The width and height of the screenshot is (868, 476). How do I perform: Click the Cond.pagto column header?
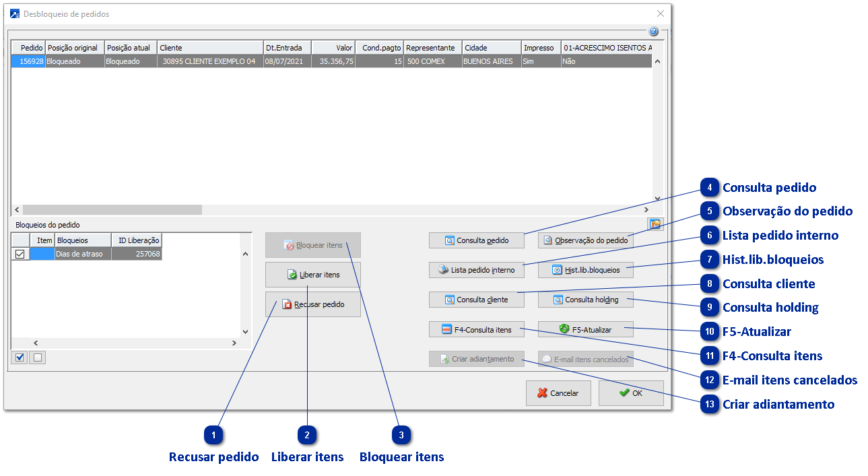pyautogui.click(x=380, y=48)
